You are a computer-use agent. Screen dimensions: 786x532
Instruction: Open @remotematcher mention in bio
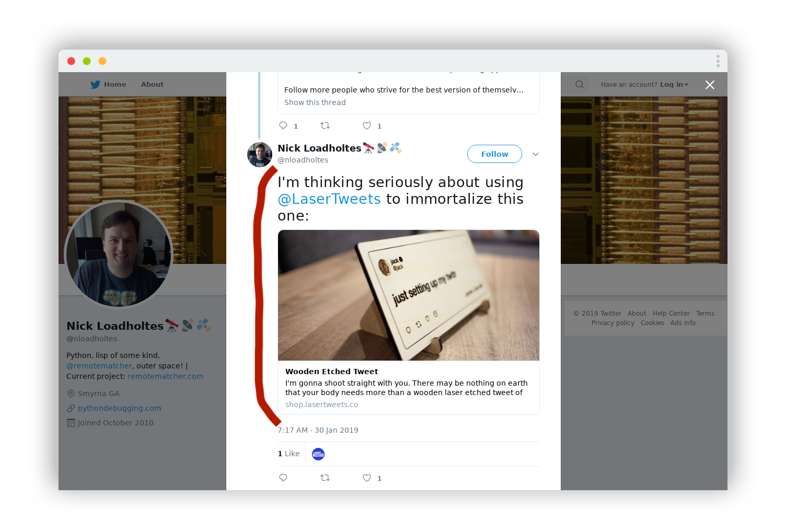[x=99, y=366]
